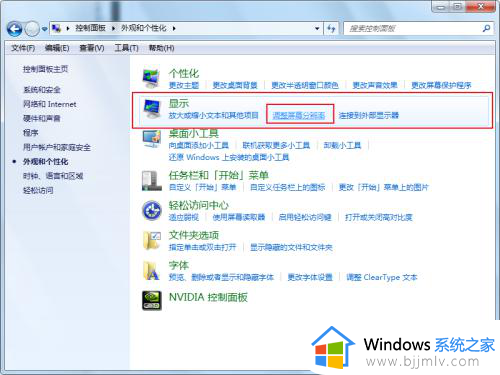Viewport: 500px width, 375px height.
Task: Click the 显示 monitor icon
Action: pyautogui.click(x=151, y=109)
